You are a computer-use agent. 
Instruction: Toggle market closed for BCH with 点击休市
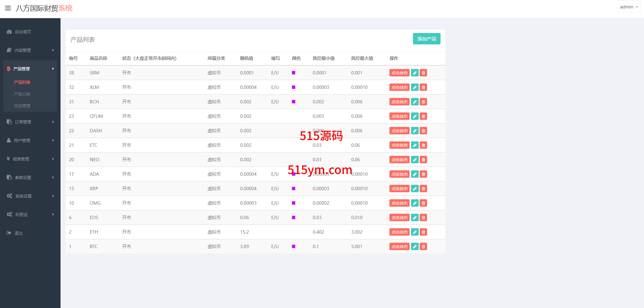coord(399,102)
